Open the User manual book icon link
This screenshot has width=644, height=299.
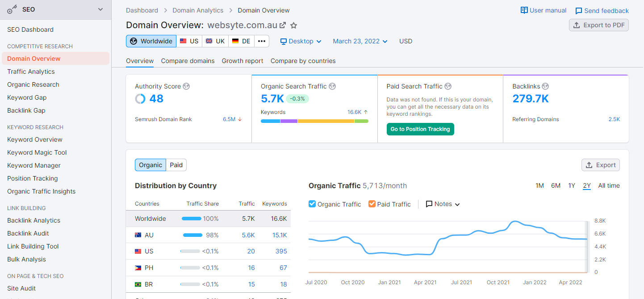(x=524, y=10)
